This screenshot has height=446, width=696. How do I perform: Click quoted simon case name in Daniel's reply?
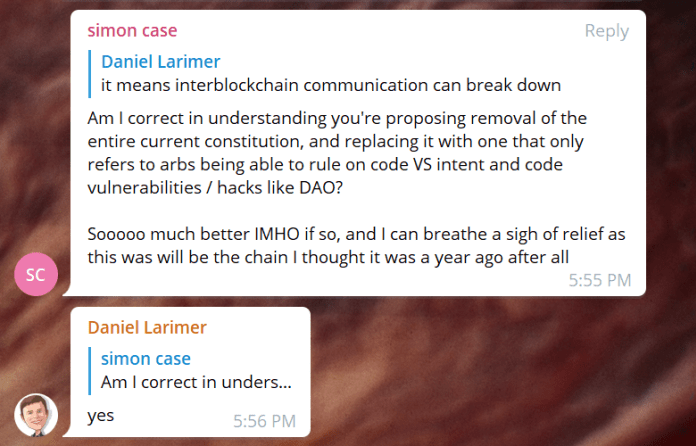pyautogui.click(x=145, y=359)
